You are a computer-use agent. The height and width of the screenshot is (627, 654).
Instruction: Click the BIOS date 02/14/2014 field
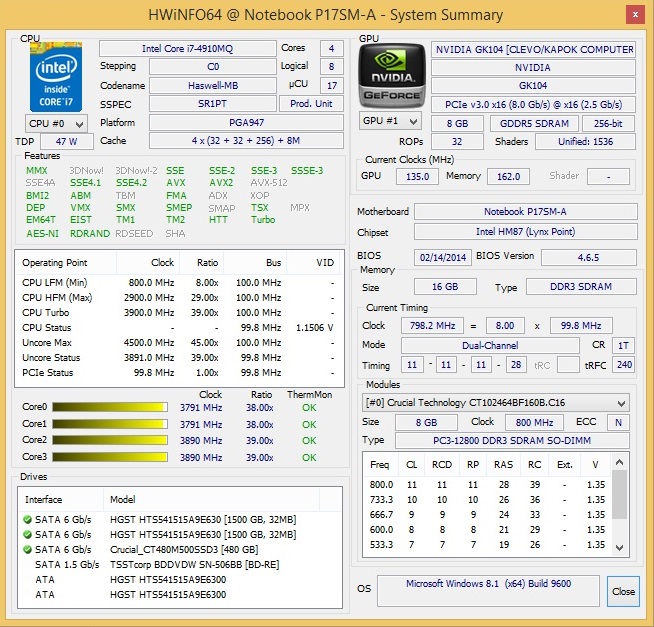(443, 257)
